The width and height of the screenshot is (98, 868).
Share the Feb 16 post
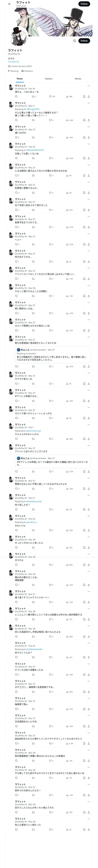click(x=89, y=97)
